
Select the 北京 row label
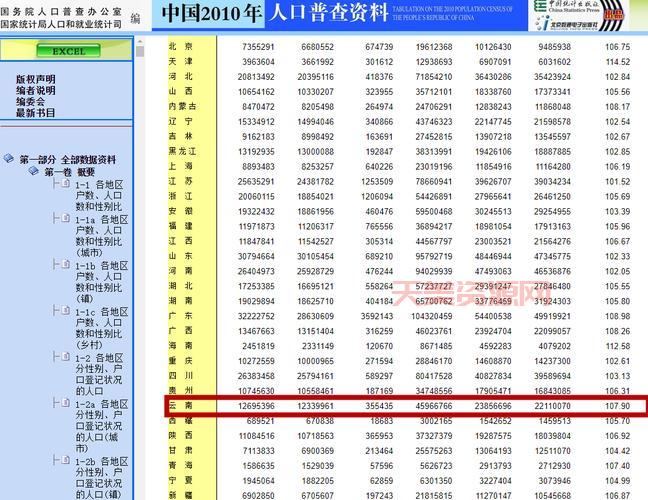pyautogui.click(x=181, y=46)
